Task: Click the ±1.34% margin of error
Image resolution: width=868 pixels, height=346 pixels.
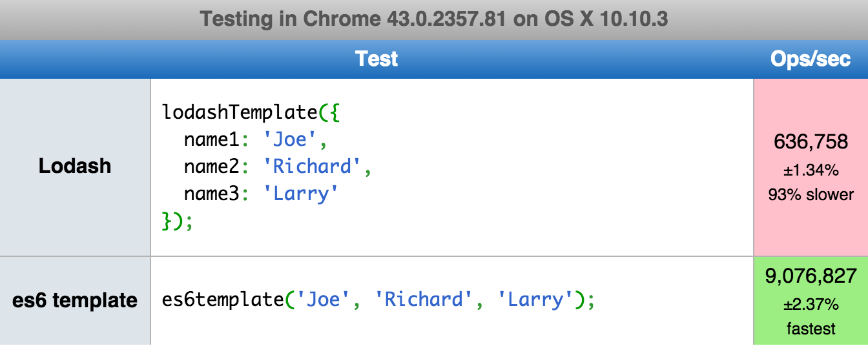Action: coord(811,170)
